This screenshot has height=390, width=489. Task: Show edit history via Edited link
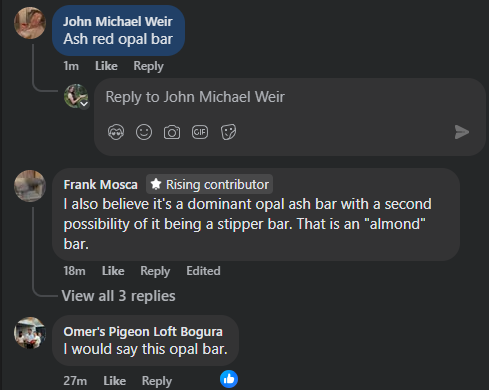click(203, 271)
